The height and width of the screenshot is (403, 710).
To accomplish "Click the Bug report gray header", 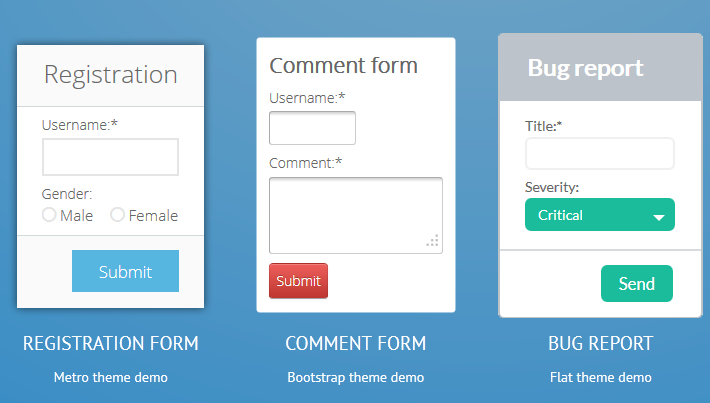I will pyautogui.click(x=600, y=67).
